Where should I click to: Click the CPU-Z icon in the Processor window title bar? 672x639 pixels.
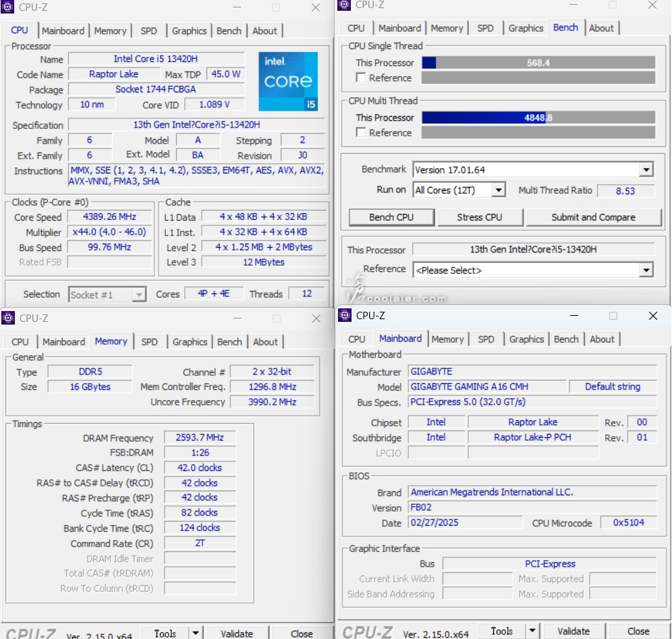[7, 7]
